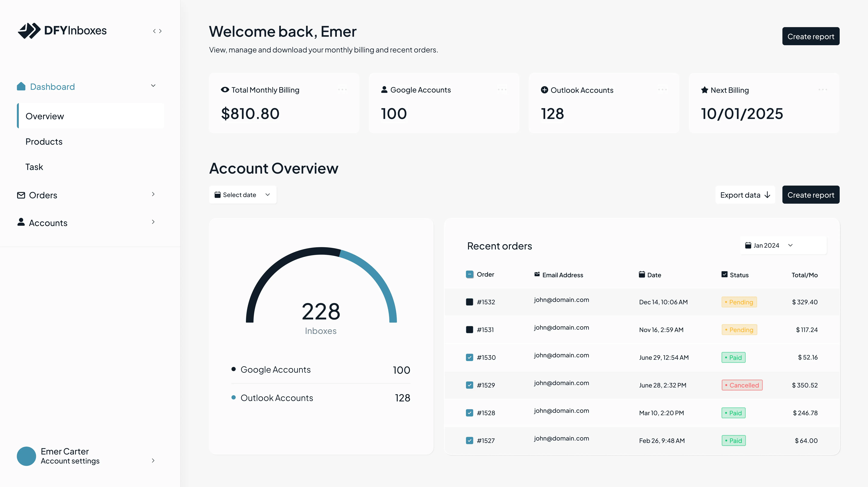Toggle the select-all Order header checkbox
868x487 pixels.
pyautogui.click(x=469, y=274)
